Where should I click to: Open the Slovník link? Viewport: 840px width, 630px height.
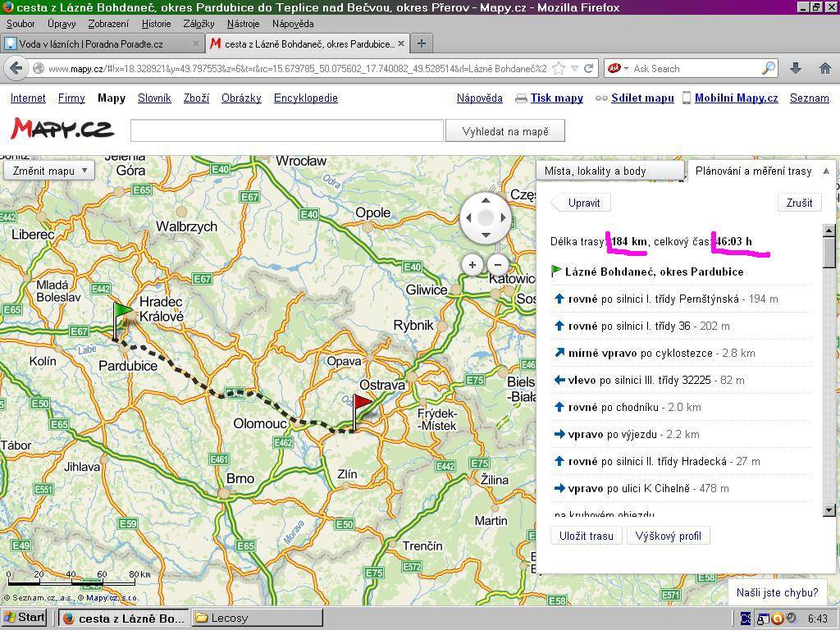click(154, 98)
